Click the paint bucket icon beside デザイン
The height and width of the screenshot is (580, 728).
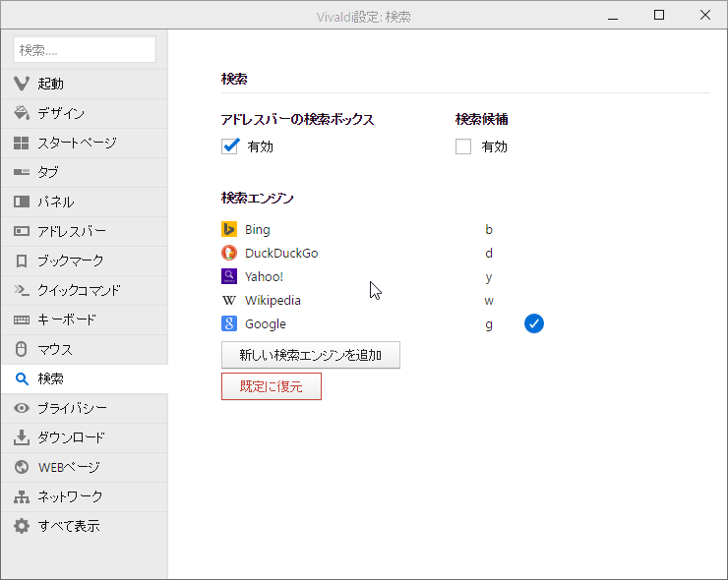click(x=22, y=113)
